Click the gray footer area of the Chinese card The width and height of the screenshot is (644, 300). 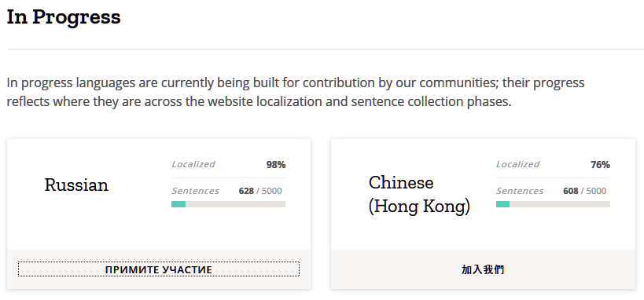tap(483, 269)
